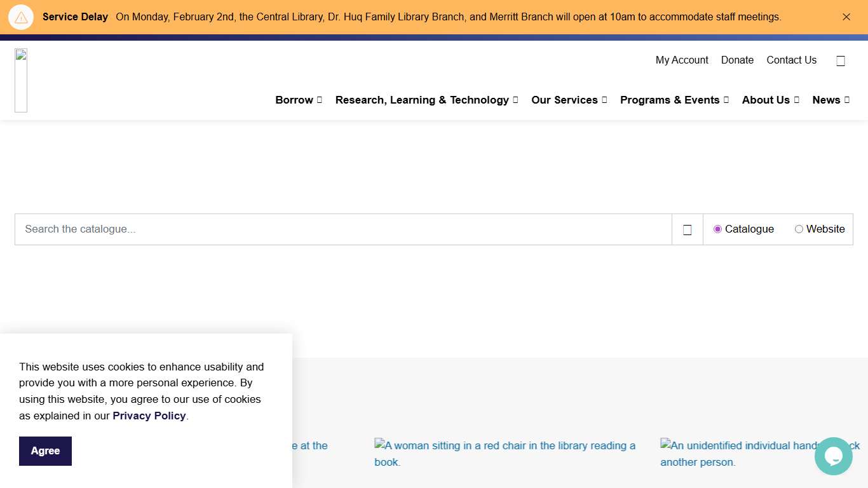Select the Website radio button
The height and width of the screenshot is (488, 868).
(799, 229)
